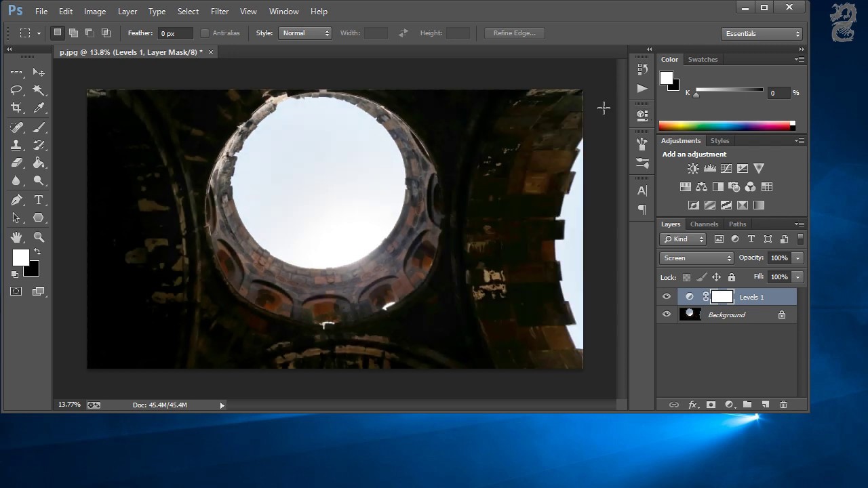Viewport: 868px width, 488px height.
Task: Select the Shape tool
Action: (x=39, y=218)
